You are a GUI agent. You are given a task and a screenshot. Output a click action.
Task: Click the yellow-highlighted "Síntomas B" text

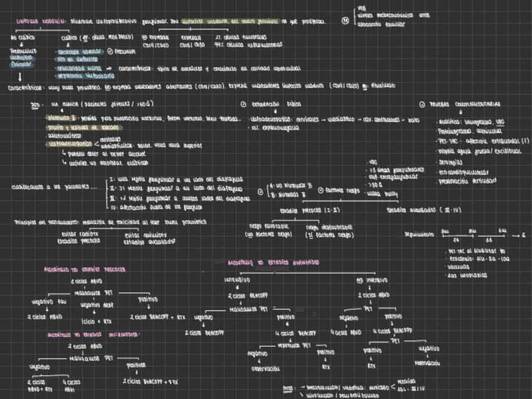pos(59,118)
